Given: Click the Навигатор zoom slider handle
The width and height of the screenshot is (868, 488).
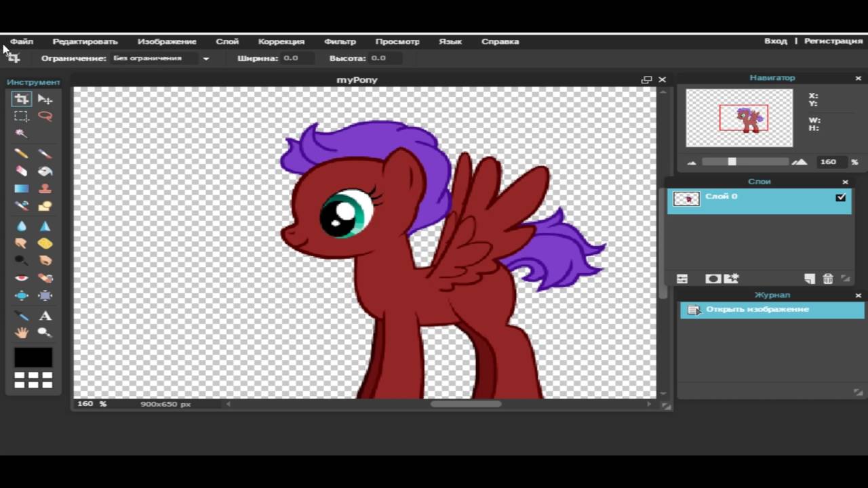Looking at the screenshot, I should (x=732, y=161).
